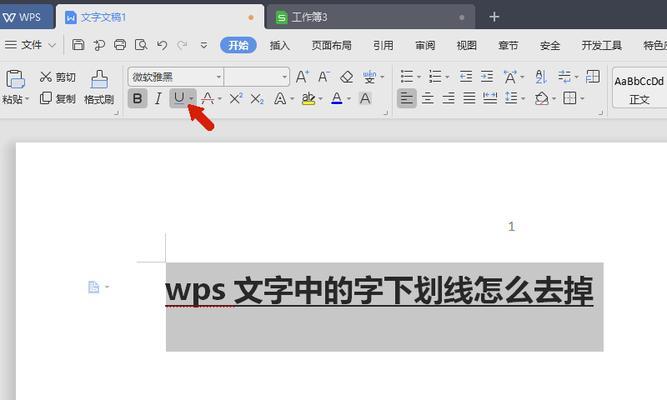Toggle left alignment button
The image size is (667, 400).
(x=407, y=99)
